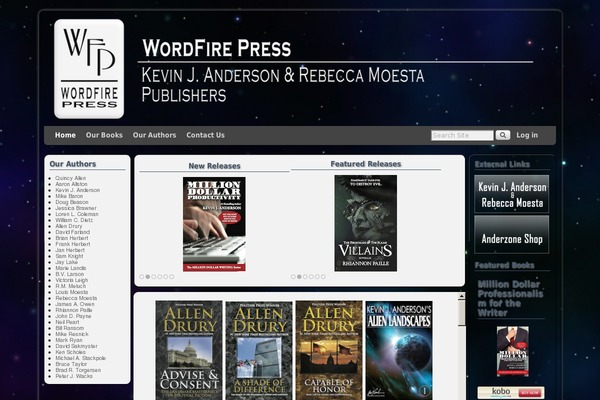The image size is (600, 400).
Task: Open author Quincy Allen
Action: (x=70, y=178)
